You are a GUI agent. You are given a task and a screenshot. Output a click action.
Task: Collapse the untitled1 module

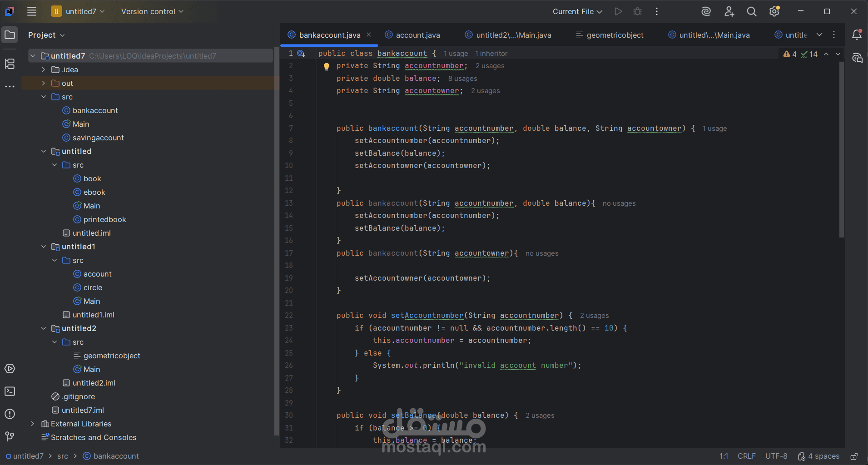click(44, 247)
